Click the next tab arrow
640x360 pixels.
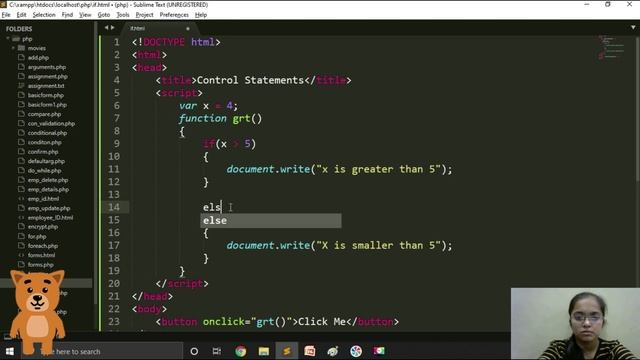click(113, 28)
